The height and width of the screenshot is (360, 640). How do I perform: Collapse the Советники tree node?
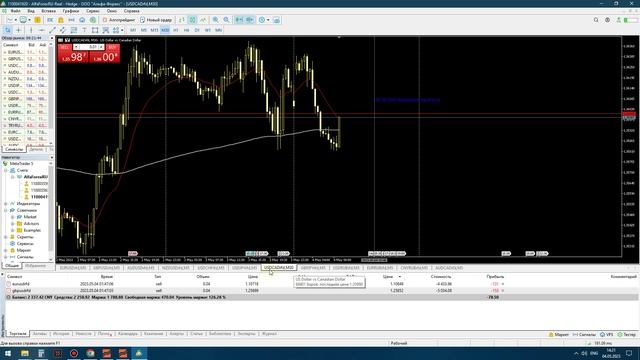pyautogui.click(x=6, y=210)
